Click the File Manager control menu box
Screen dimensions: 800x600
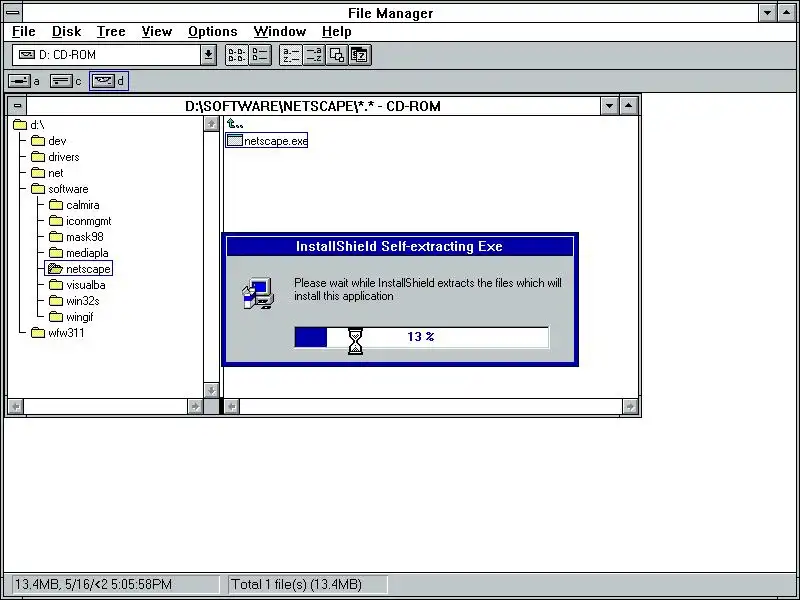[x=12, y=13]
